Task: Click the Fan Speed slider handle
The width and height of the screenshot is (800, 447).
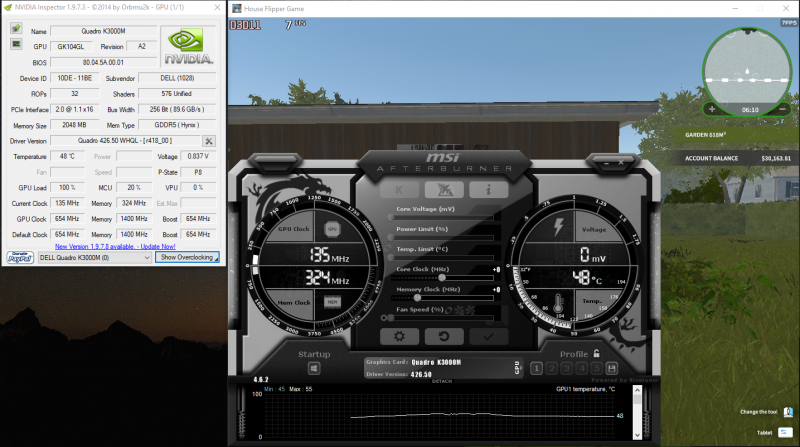Action: [x=391, y=318]
